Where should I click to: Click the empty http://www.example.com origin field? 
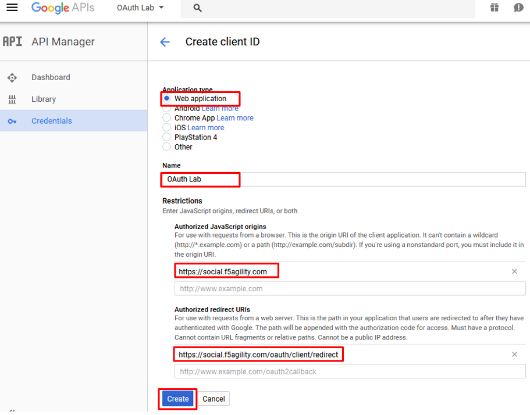pyautogui.click(x=350, y=289)
